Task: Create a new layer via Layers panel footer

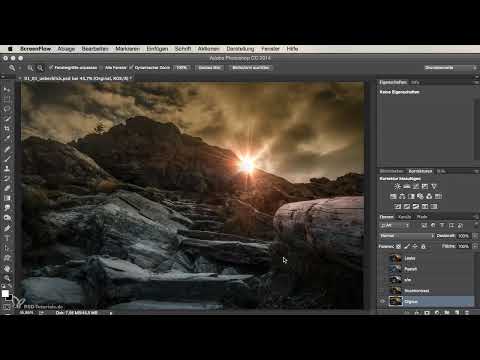Action: click(457, 313)
